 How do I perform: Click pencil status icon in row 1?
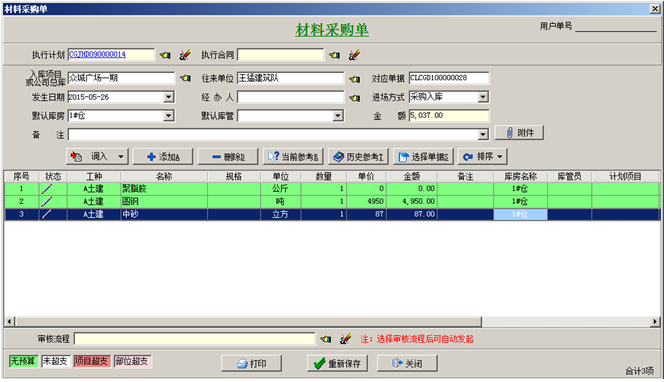[x=47, y=189]
